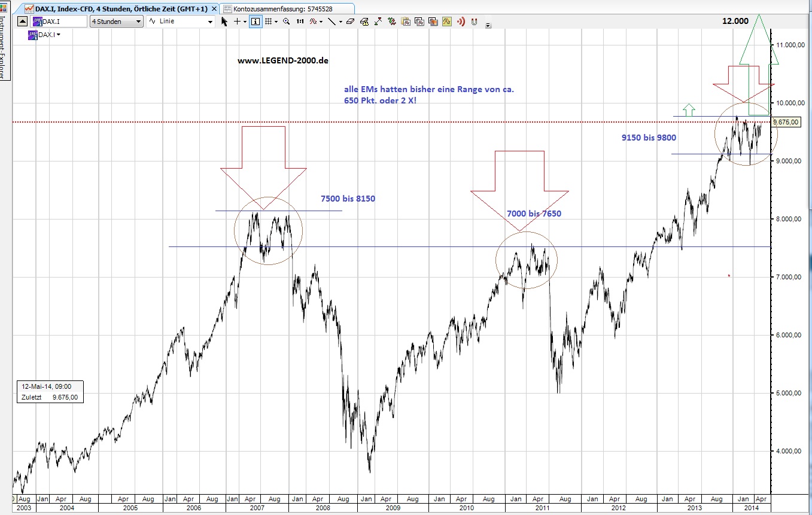The image size is (812, 515).
Task: Select the 1:1 zoom ratio icon
Action: point(300,22)
